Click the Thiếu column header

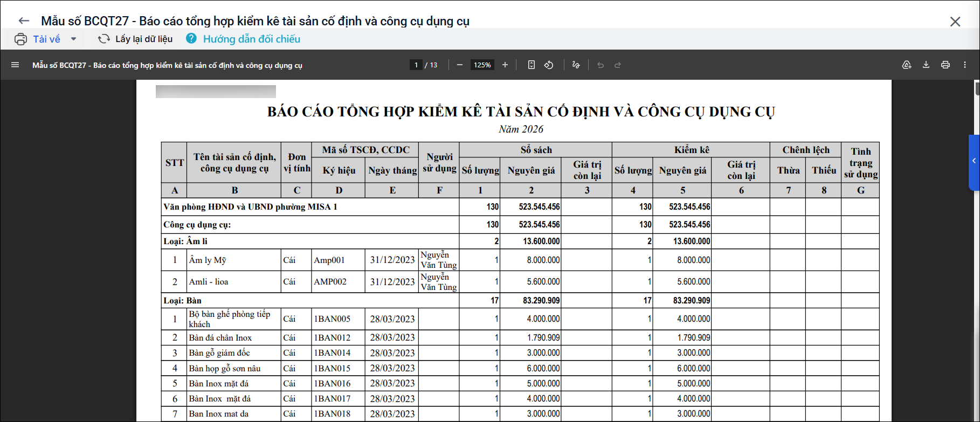pos(824,170)
